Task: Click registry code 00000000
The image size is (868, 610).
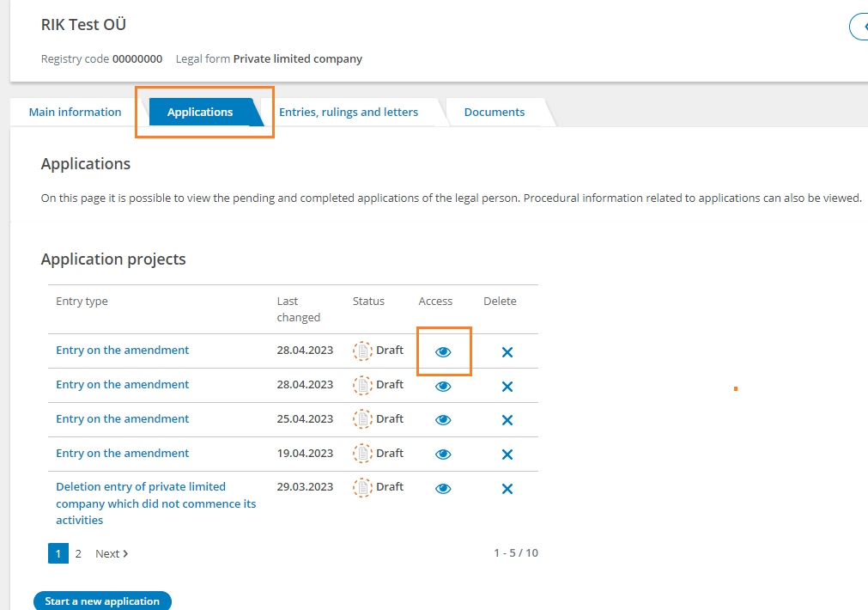Action: pyautogui.click(x=137, y=58)
